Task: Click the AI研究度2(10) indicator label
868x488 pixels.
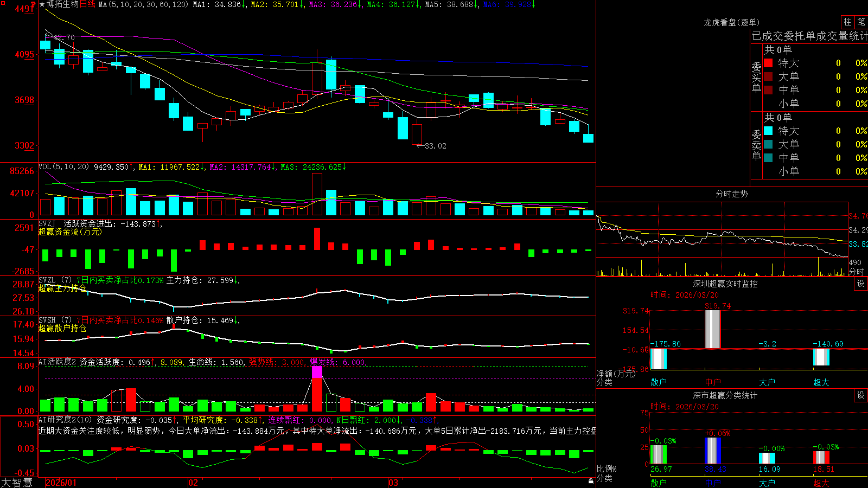Action: click(x=66, y=420)
